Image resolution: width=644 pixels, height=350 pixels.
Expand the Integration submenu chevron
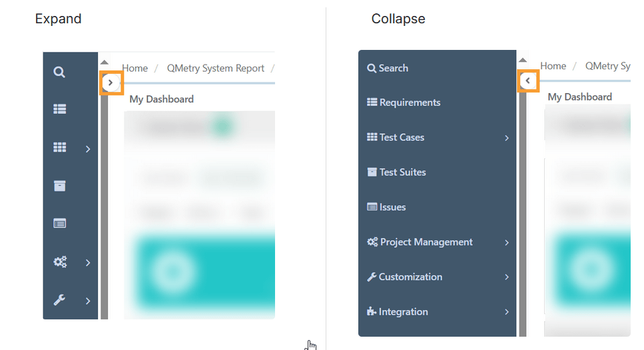(506, 312)
